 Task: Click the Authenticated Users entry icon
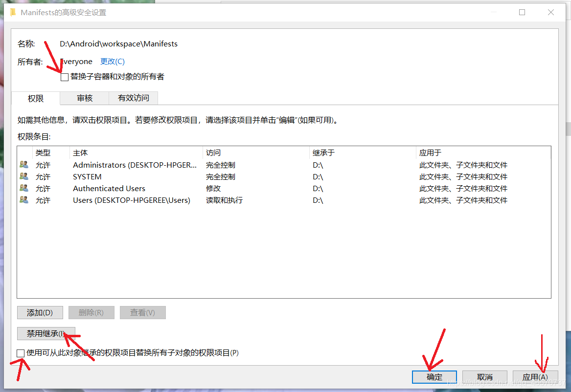click(24, 188)
